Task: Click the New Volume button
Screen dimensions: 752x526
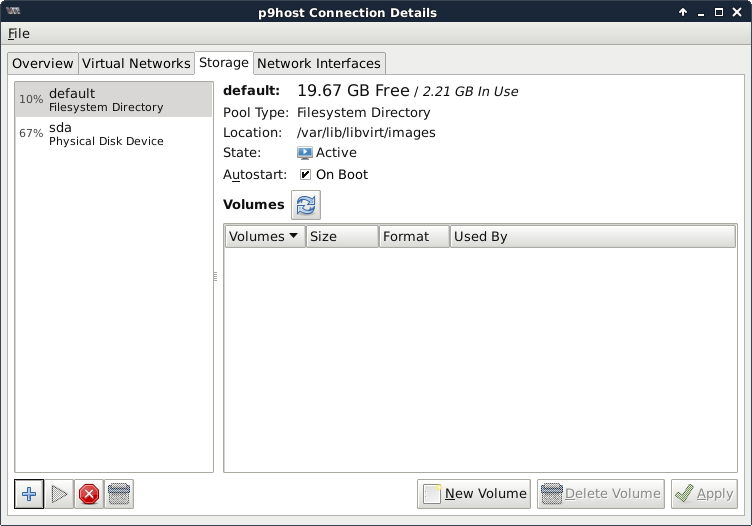Action: [474, 493]
